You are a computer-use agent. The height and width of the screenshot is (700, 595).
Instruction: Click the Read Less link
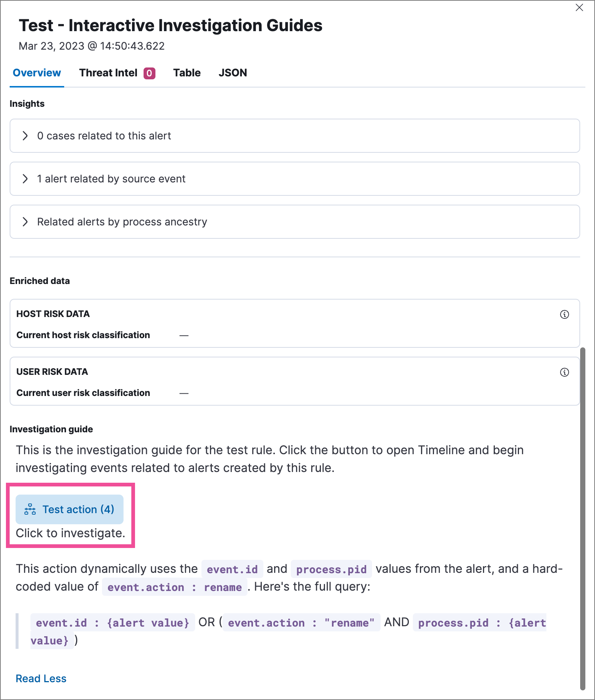(41, 678)
